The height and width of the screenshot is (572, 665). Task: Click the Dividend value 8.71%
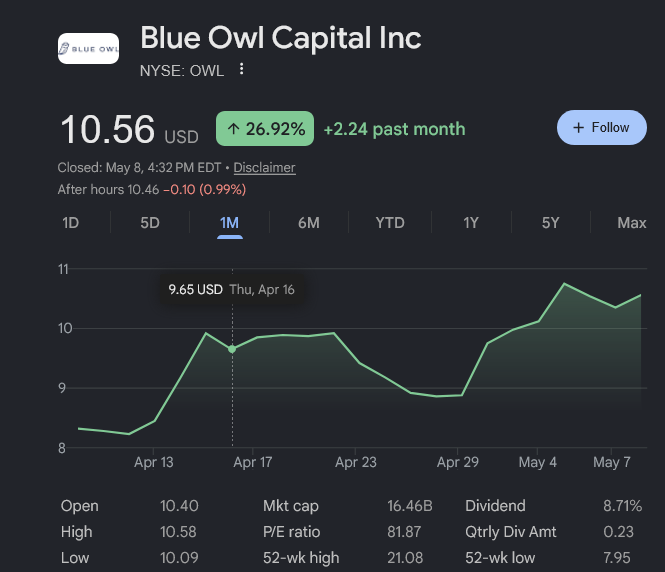point(623,506)
